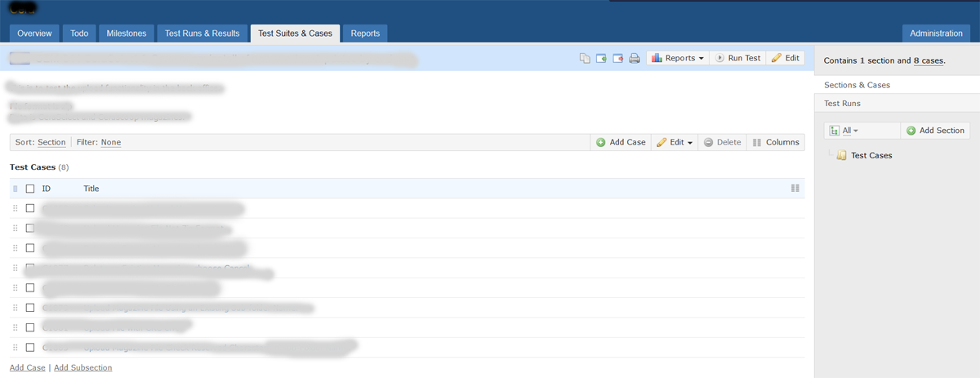Check the last test case checkbox
Viewport: 980px width, 378px height.
pyautogui.click(x=30, y=347)
